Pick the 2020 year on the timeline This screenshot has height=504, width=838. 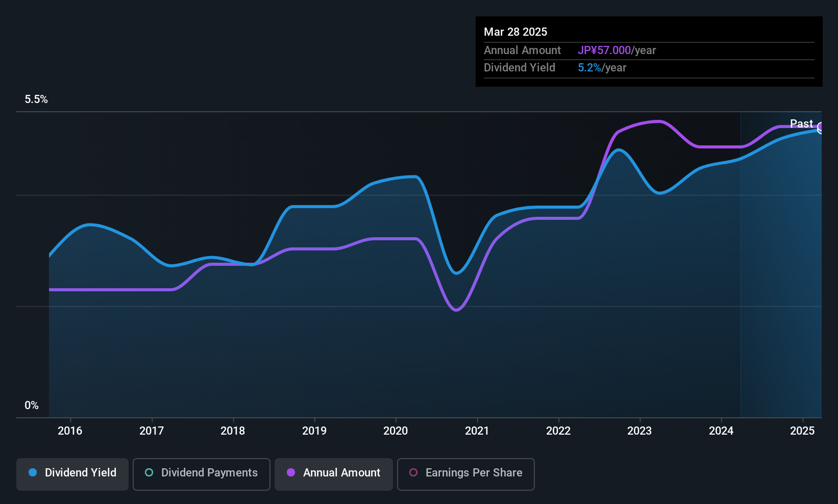[396, 431]
